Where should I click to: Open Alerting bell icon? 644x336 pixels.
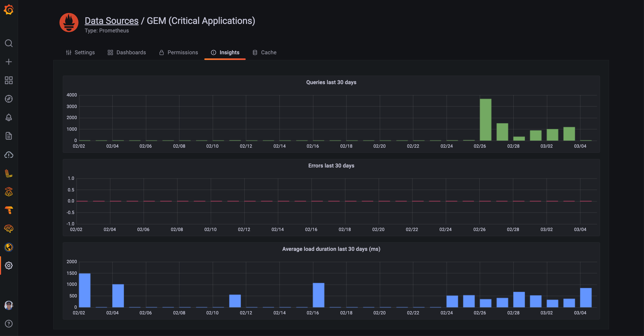9,117
